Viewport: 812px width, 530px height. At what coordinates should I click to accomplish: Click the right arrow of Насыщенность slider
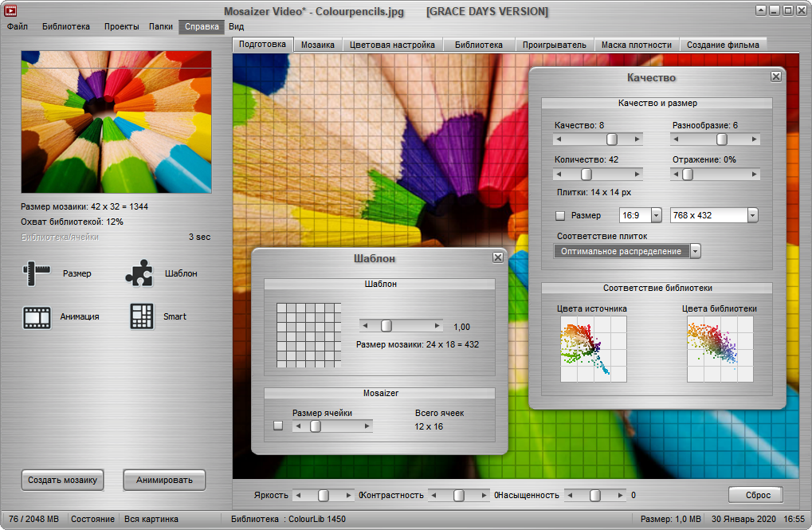coord(621,495)
